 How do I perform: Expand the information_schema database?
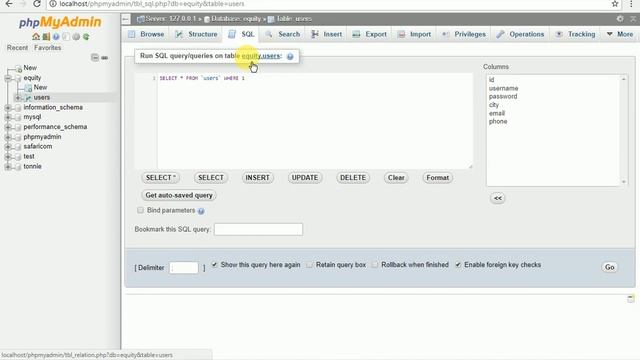tap(8, 107)
